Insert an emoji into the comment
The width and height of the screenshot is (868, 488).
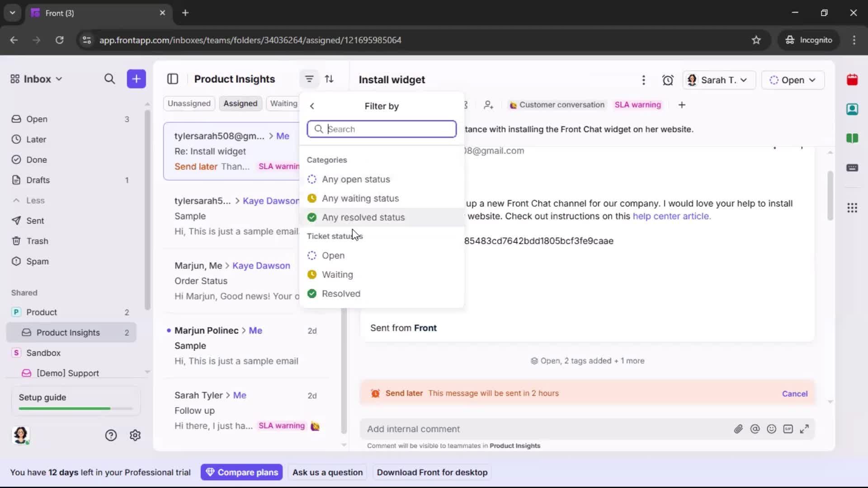click(771, 429)
